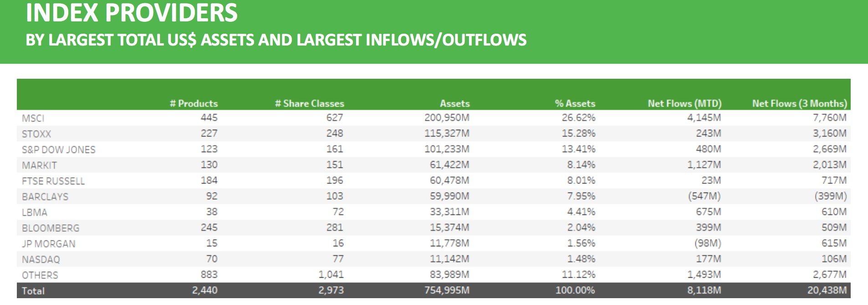Click MSCI percentage 26.62%
The height and width of the screenshot is (305, 868).
point(578,117)
